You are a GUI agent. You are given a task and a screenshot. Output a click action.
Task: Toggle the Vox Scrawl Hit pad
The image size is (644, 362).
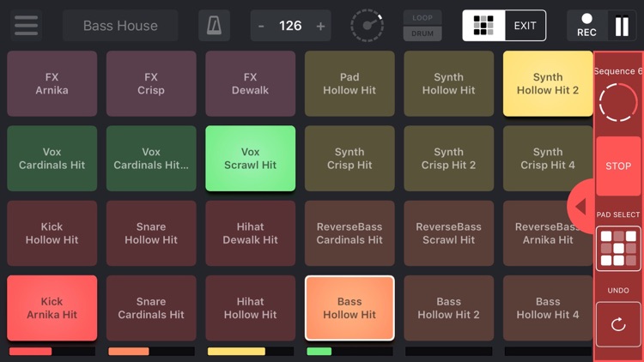(250, 159)
